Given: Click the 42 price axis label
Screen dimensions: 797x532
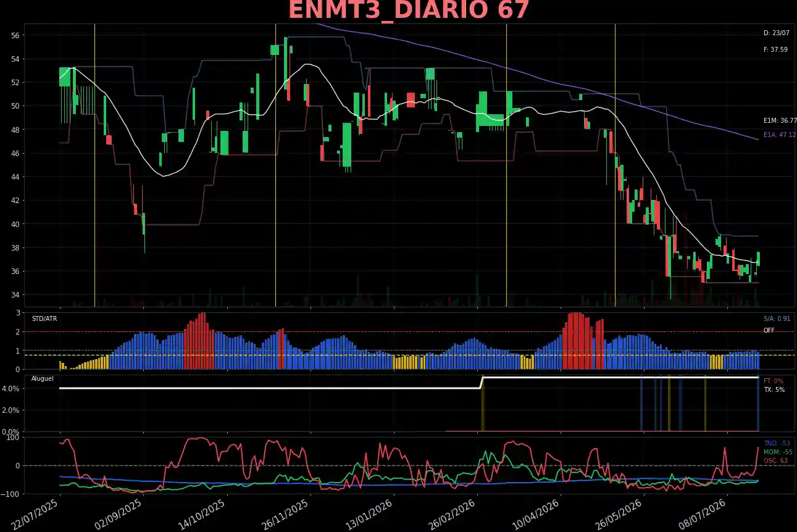Looking at the screenshot, I should pos(15,201).
